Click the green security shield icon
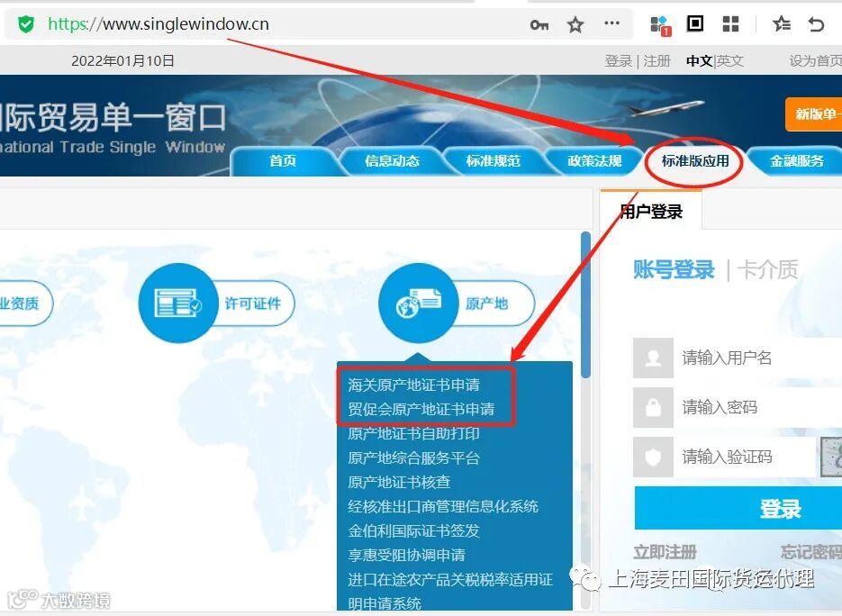This screenshot has width=842, height=616. 26,24
